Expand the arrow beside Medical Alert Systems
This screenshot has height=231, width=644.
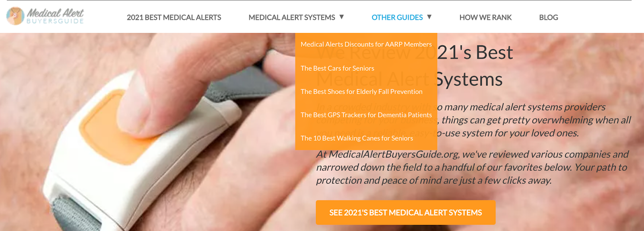pyautogui.click(x=342, y=17)
